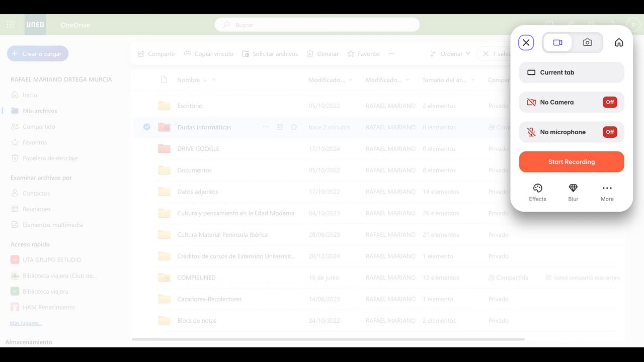Uncheck the Dudas informáticas row checkbox
This screenshot has width=644, height=362.
146,127
